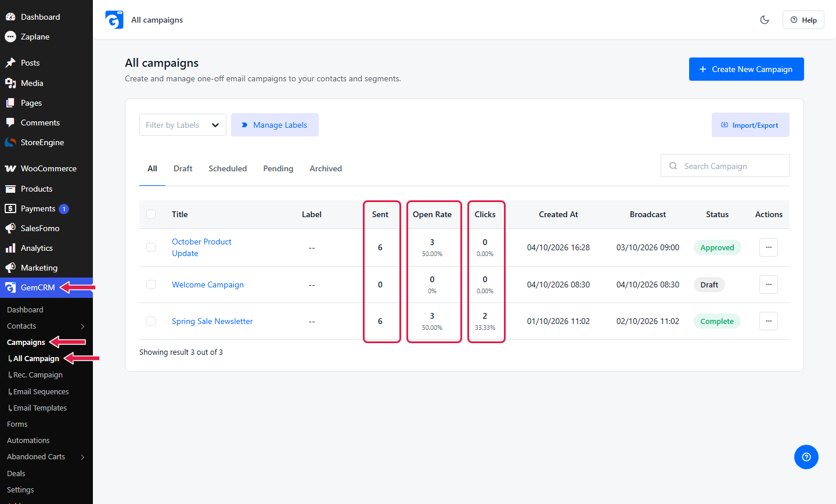The image size is (836, 504).
Task: Focus the Search Campaign field
Action: [x=725, y=165]
